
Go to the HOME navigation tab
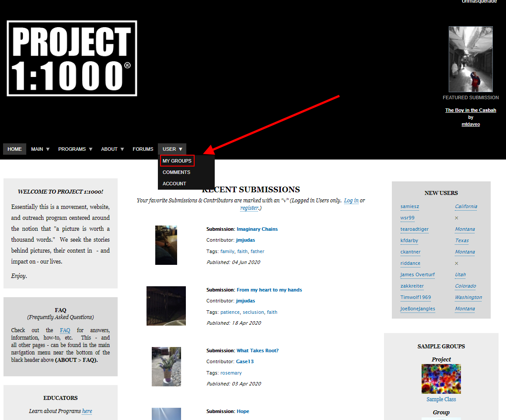click(14, 149)
